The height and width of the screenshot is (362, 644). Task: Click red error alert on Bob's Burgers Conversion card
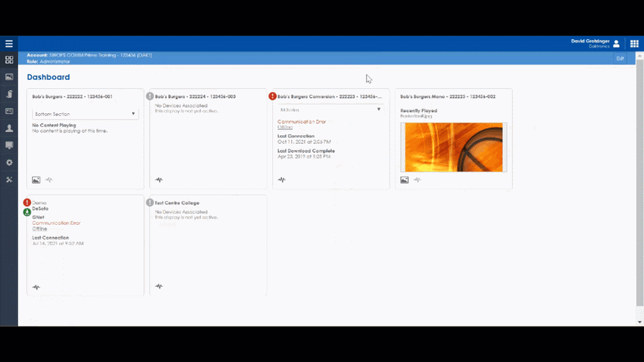tap(272, 96)
